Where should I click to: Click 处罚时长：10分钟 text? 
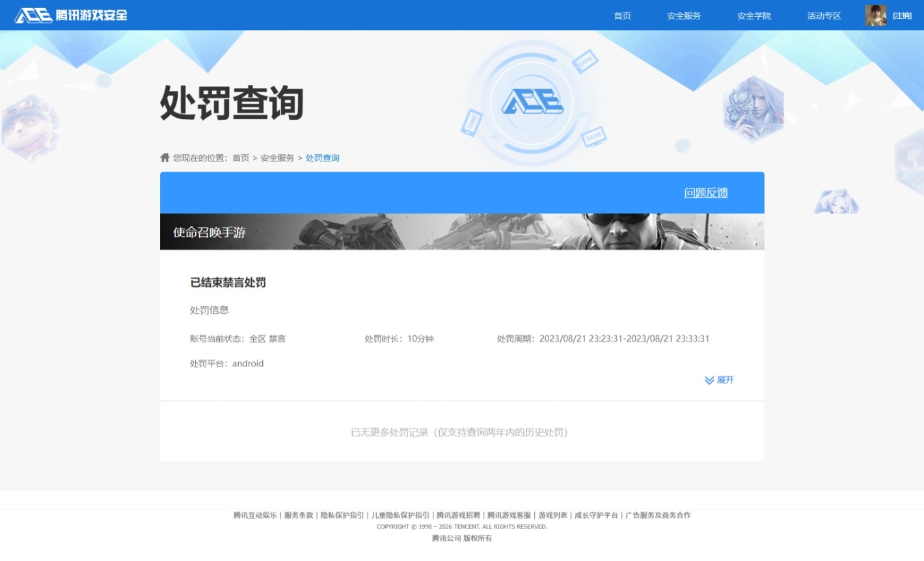[399, 339]
